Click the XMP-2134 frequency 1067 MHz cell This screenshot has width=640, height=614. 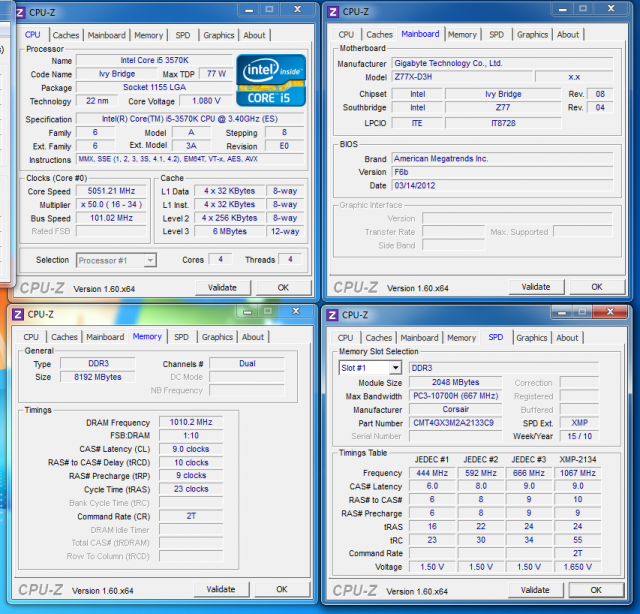pos(578,473)
